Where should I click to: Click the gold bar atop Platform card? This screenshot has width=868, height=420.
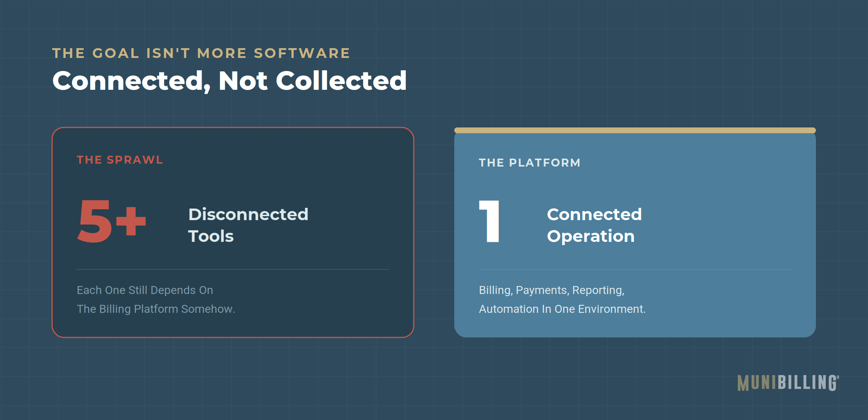point(635,130)
